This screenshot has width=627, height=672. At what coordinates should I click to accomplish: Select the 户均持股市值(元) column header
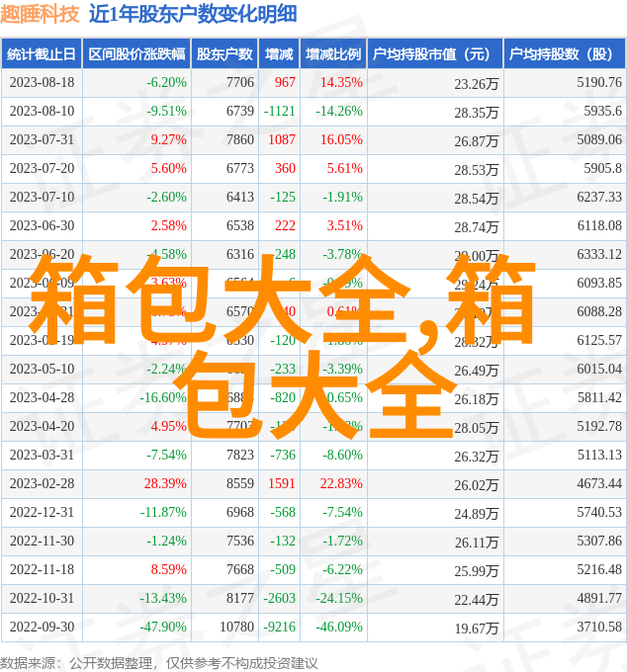point(435,54)
